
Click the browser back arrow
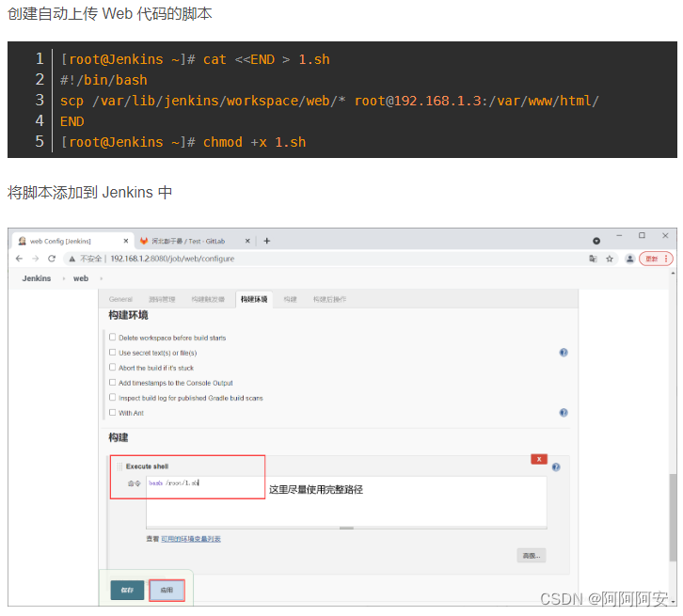[x=19, y=259]
